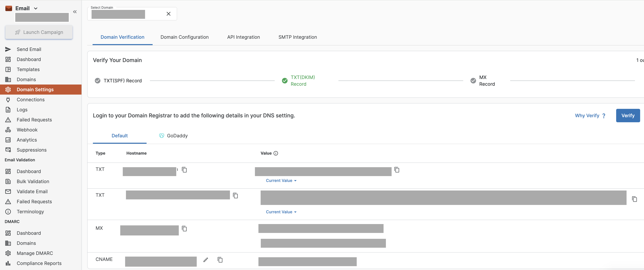This screenshot has height=270, width=644.
Task: Open Send Email in the sidebar
Action: click(x=41, y=49)
